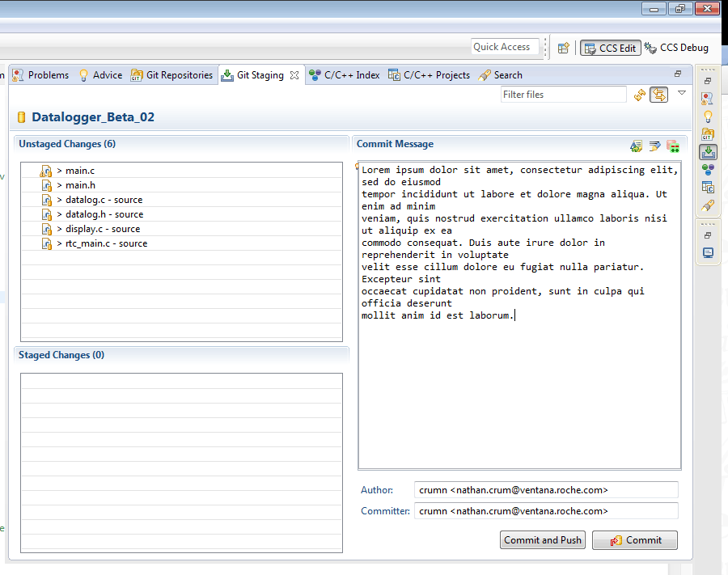Restore the upper right trim stack

708,81
